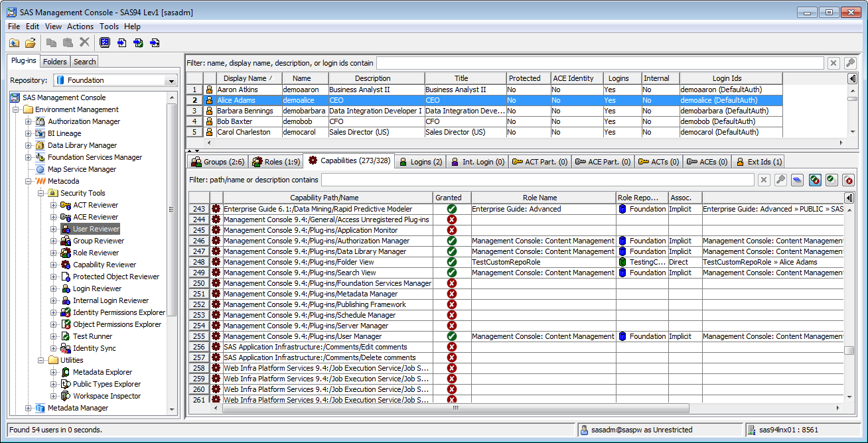
Task: Click the Authorization Manager icon
Action: tap(40, 121)
